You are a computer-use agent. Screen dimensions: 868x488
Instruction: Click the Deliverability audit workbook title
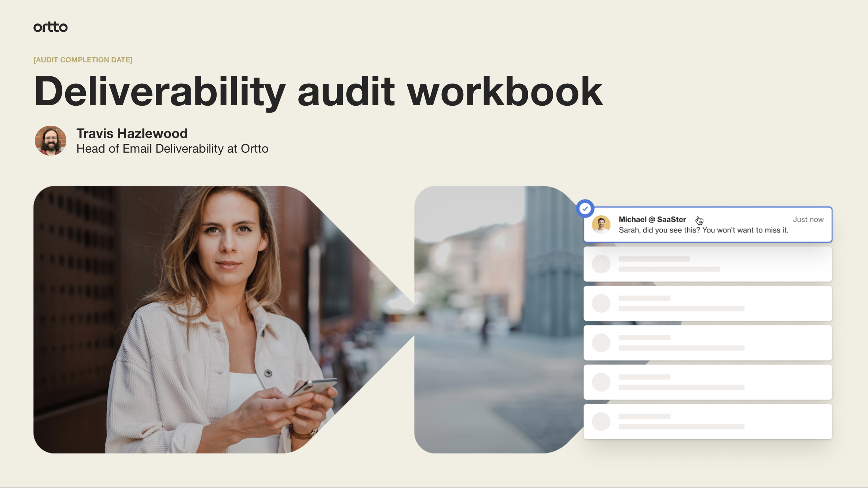click(x=318, y=91)
